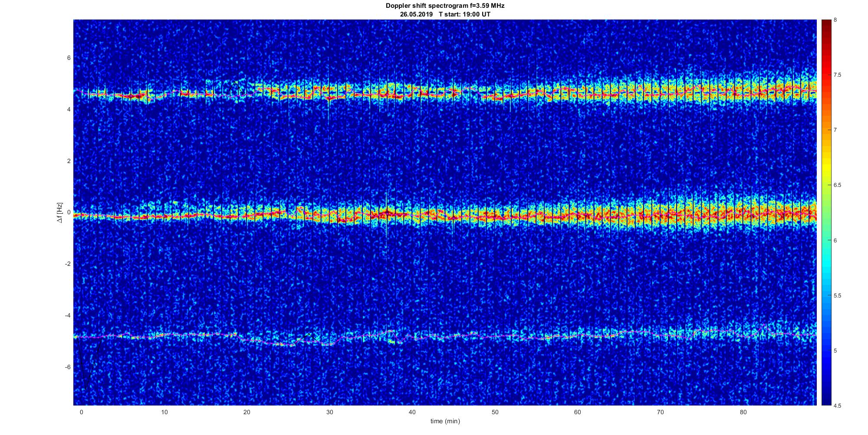This screenshot has height=435, width=868.
Task: Click the title 'Doppler shift spectrogram f=3.59 MHz'
Action: click(445, 6)
